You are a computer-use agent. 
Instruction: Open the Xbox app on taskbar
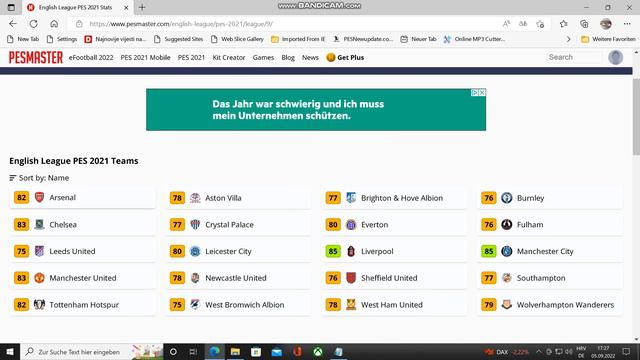click(318, 352)
